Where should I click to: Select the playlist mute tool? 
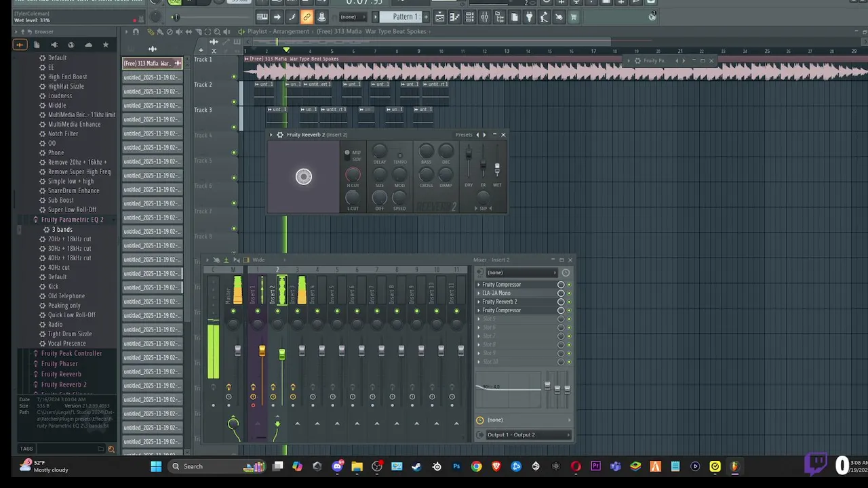point(179,32)
